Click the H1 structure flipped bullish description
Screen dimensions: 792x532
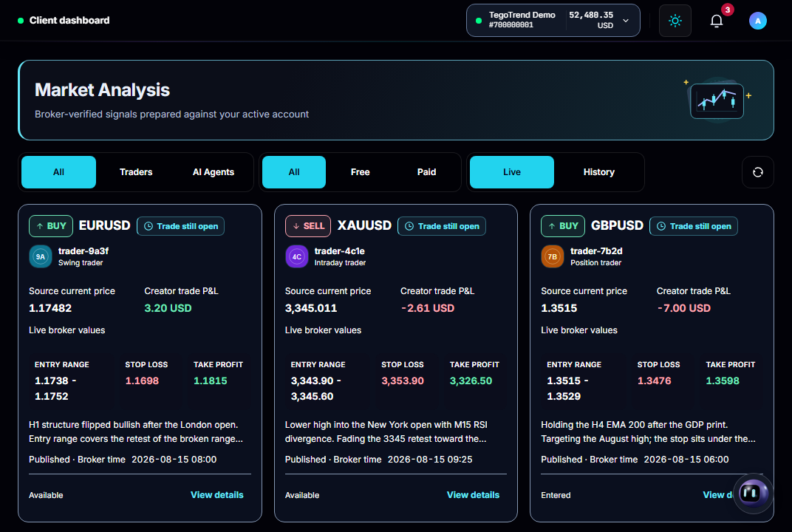tap(136, 432)
